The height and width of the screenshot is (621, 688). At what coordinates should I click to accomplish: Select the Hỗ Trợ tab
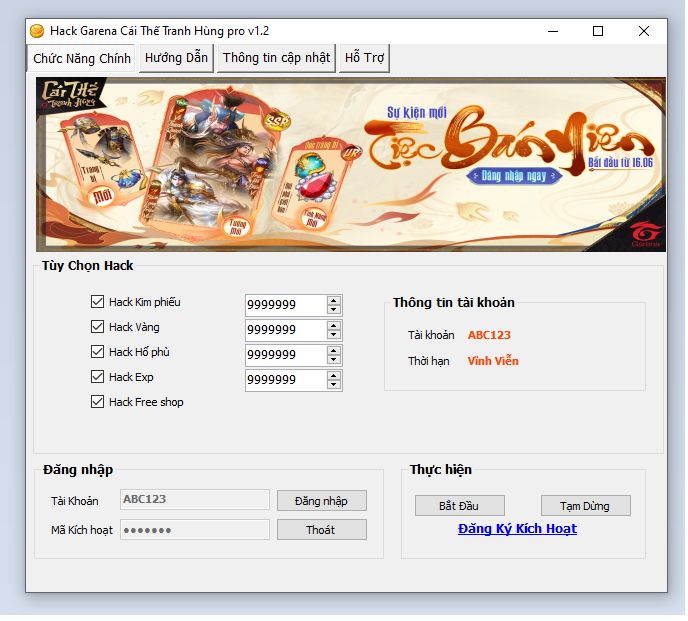tap(364, 58)
